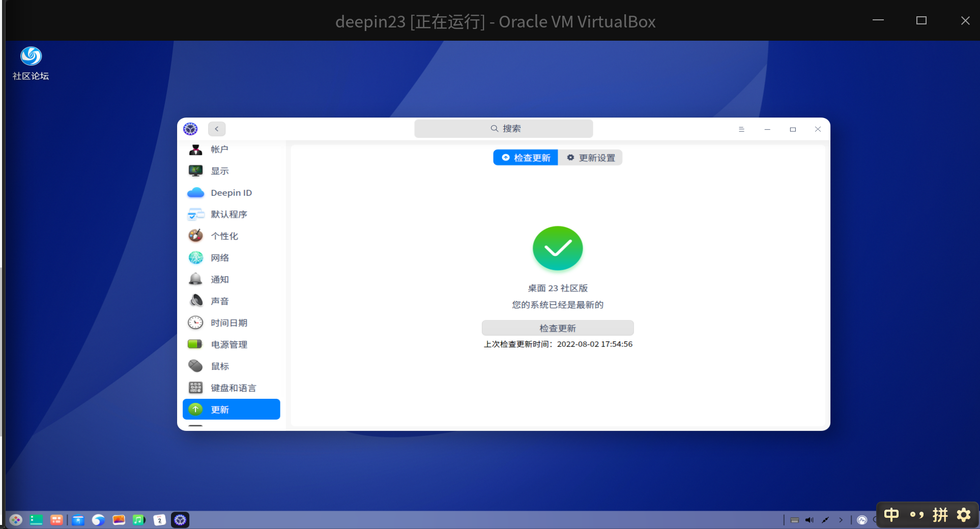Viewport: 980px width, 529px height.
Task: Open the 显示 (Display) settings
Action: [x=231, y=171]
